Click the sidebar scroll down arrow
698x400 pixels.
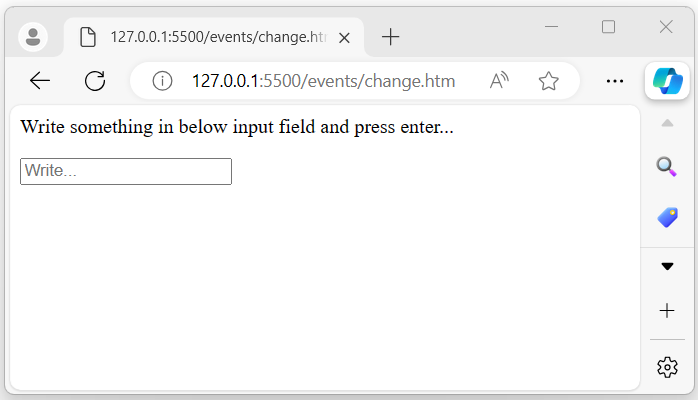667,266
